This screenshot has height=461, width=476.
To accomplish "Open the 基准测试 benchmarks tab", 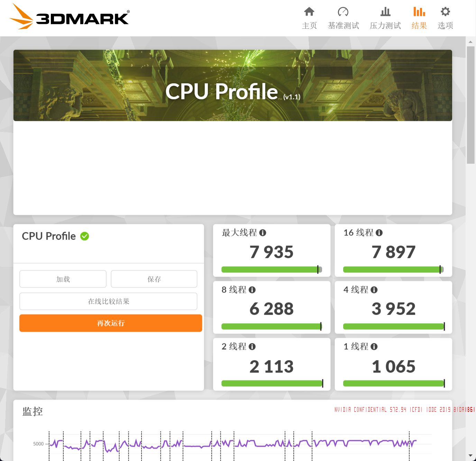I will pos(343,18).
